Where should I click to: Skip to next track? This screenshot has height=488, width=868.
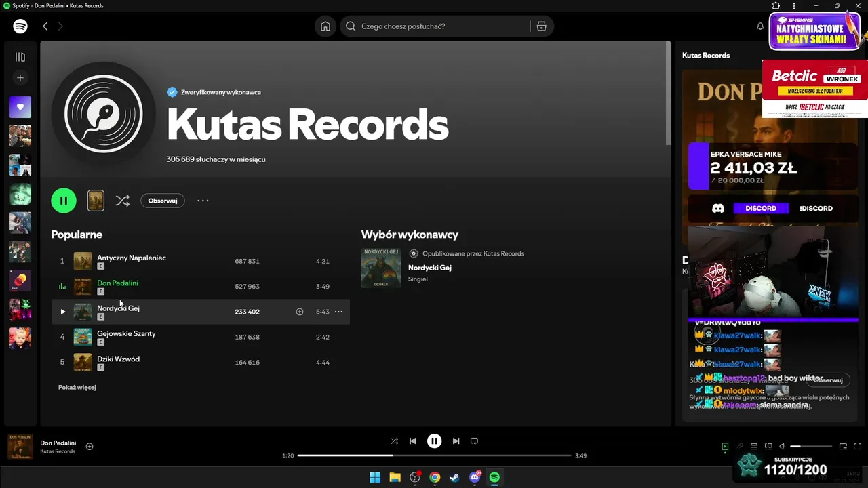456,441
